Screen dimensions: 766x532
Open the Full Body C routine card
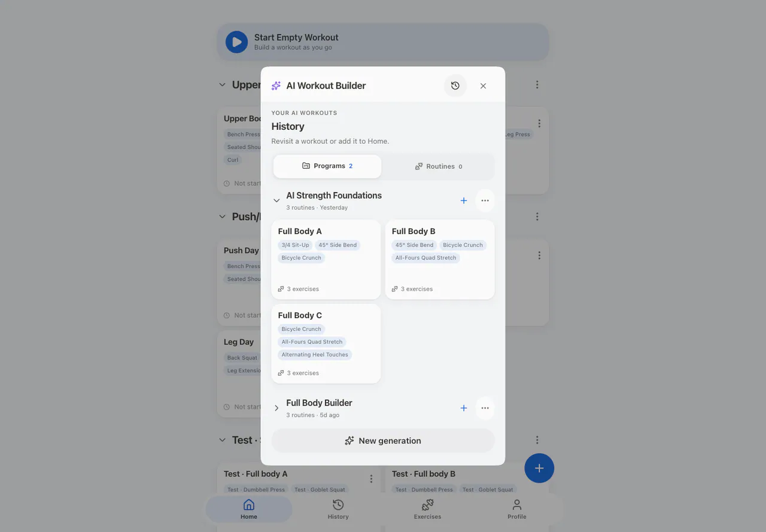[326, 343]
